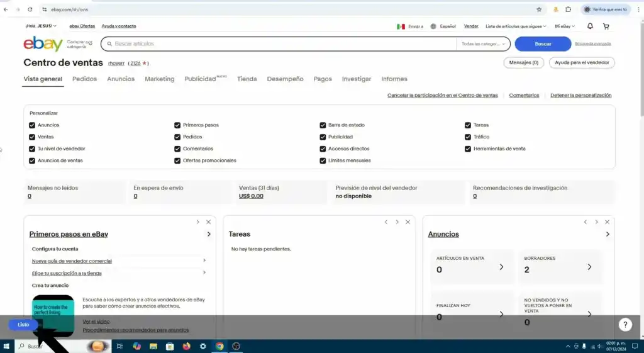The width and height of the screenshot is (644, 353).
Task: Open Firefox from the taskbar
Action: pyautogui.click(x=186, y=347)
